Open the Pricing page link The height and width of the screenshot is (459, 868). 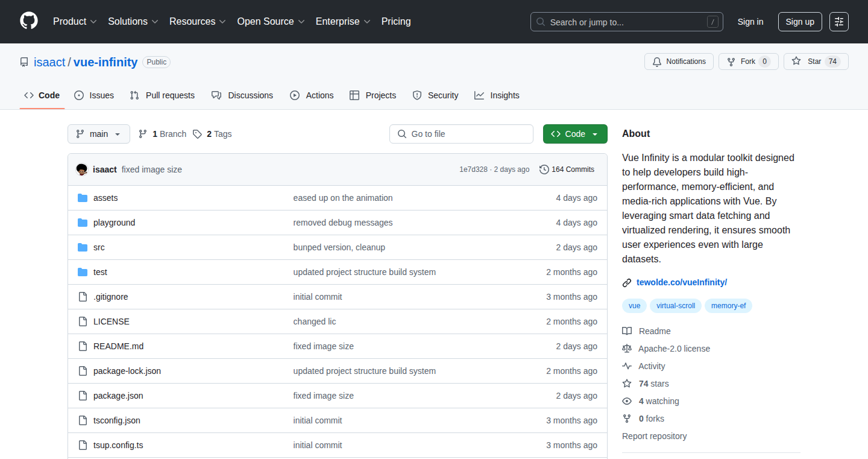[x=396, y=21]
